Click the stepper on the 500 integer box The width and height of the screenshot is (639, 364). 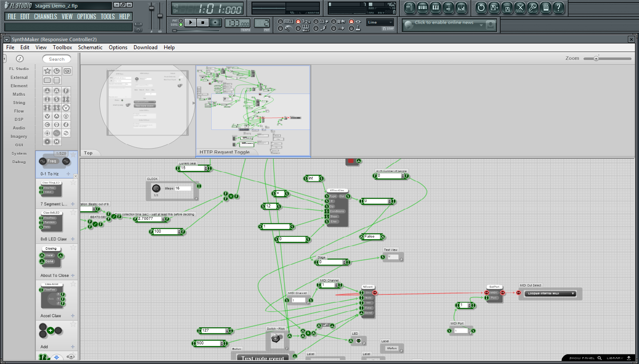tap(222, 343)
